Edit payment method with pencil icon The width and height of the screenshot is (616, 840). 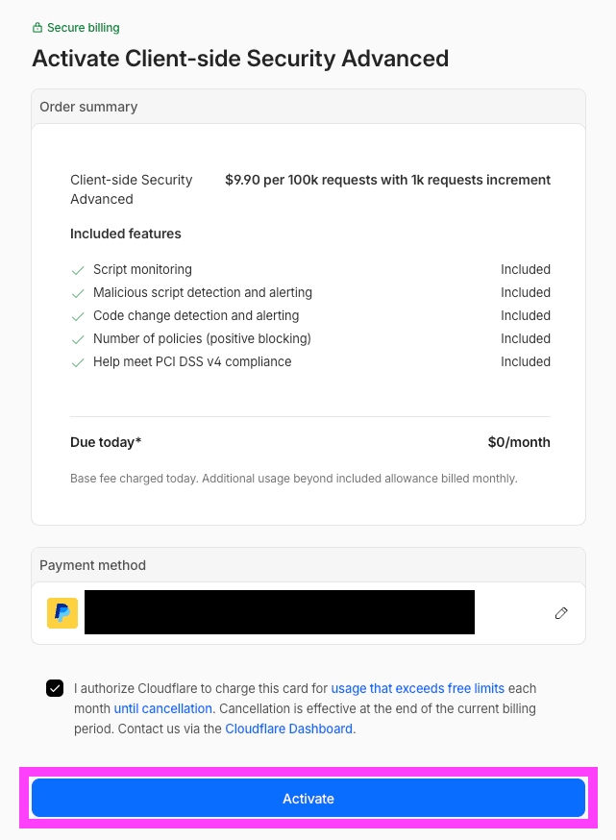point(561,612)
